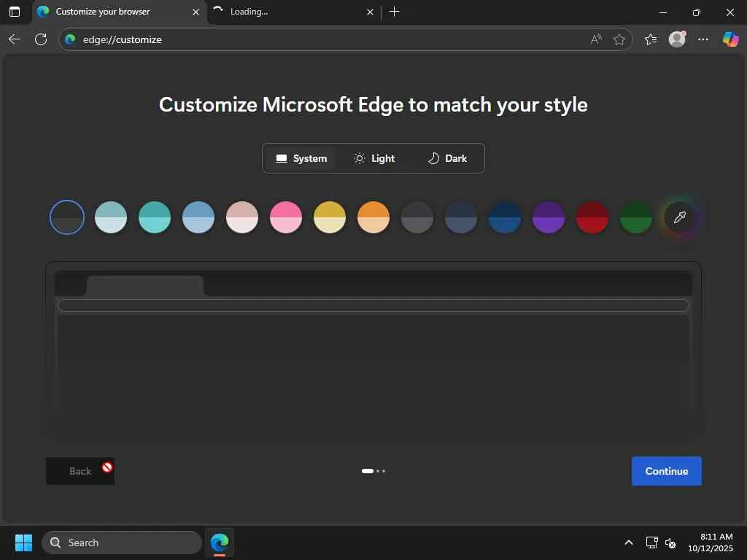The image size is (747, 560).
Task: Close the Customize your browser tab
Action: click(196, 12)
